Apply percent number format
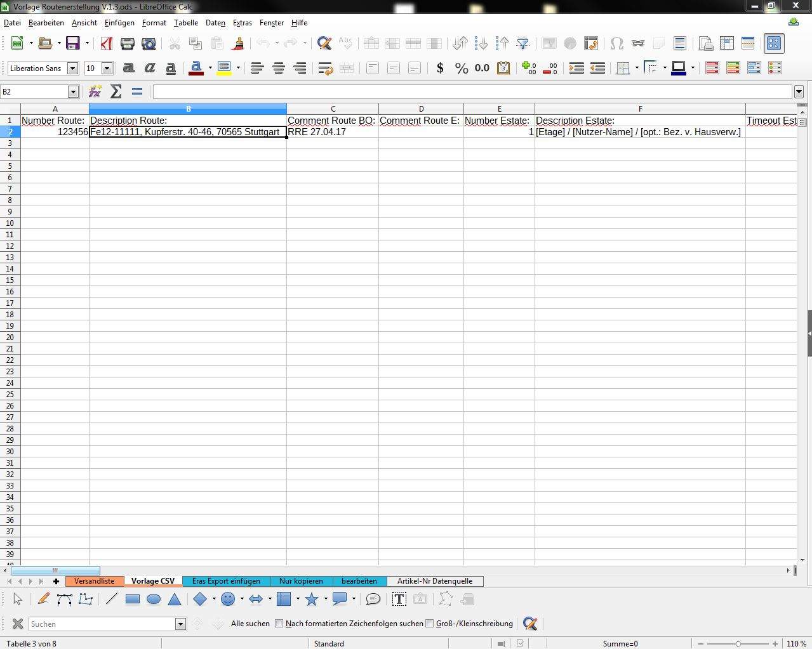 [462, 68]
